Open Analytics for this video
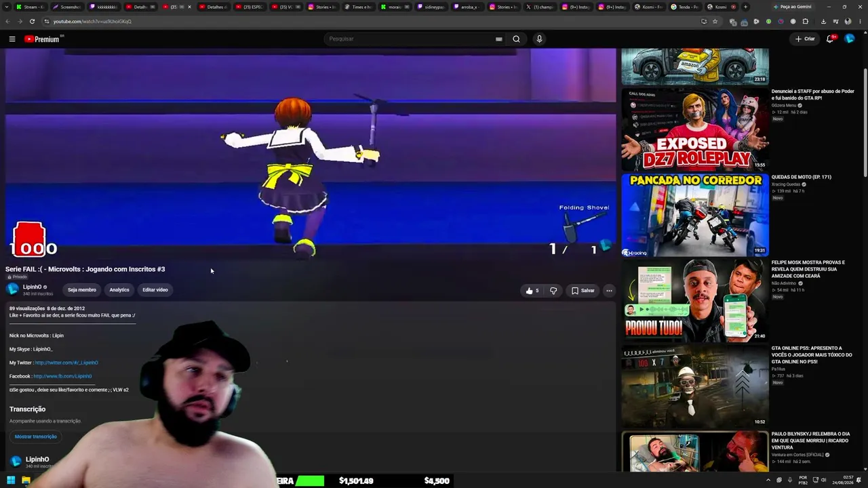 point(119,290)
